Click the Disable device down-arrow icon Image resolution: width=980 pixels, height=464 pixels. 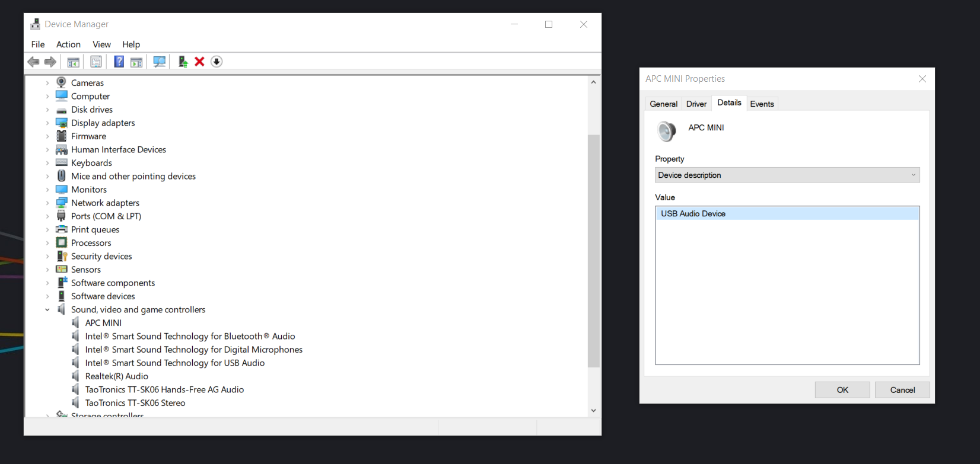tap(217, 62)
